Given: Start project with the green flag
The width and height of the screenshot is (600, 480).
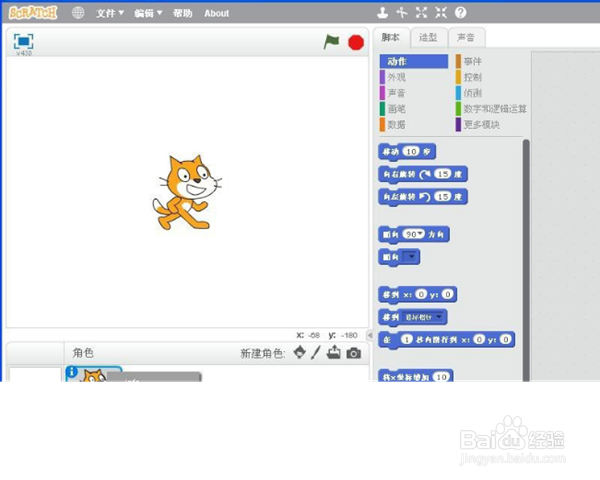Looking at the screenshot, I should click(331, 41).
